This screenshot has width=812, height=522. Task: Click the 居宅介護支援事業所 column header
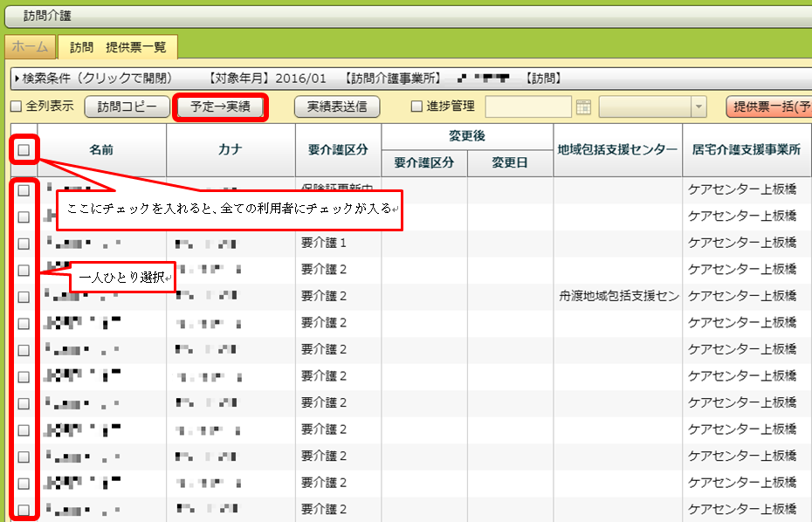(747, 150)
